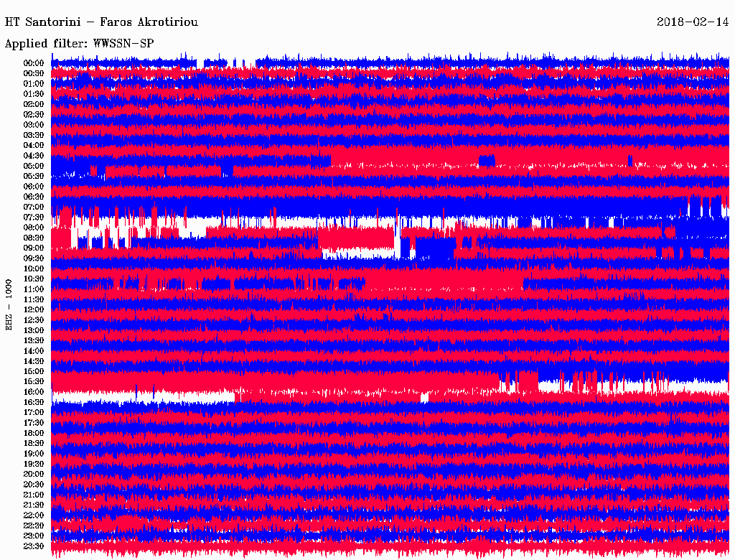Select the 09:00 time marker
Image resolution: width=735 pixels, height=560 pixels.
pyautogui.click(x=34, y=248)
